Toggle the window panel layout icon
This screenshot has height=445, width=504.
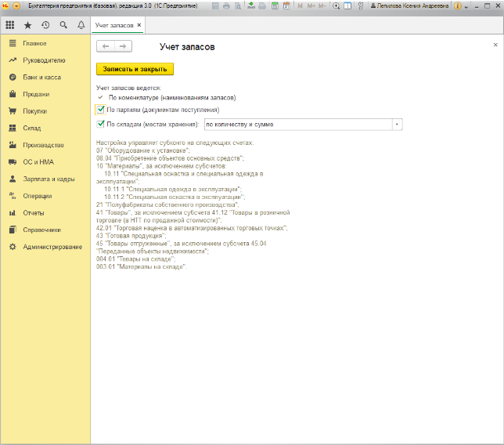click(x=347, y=5)
